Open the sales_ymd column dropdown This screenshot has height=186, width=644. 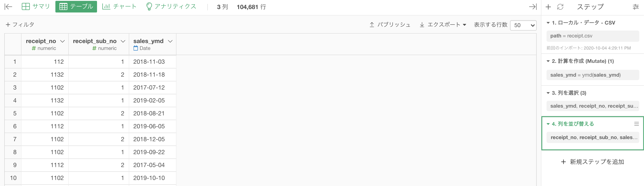click(x=170, y=41)
